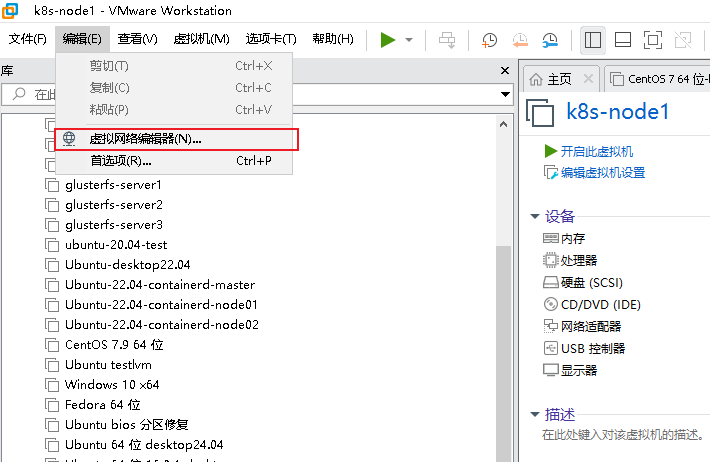Open the library search filter dropdown
Viewport: 710px width, 462px height.
pyautogui.click(x=505, y=94)
